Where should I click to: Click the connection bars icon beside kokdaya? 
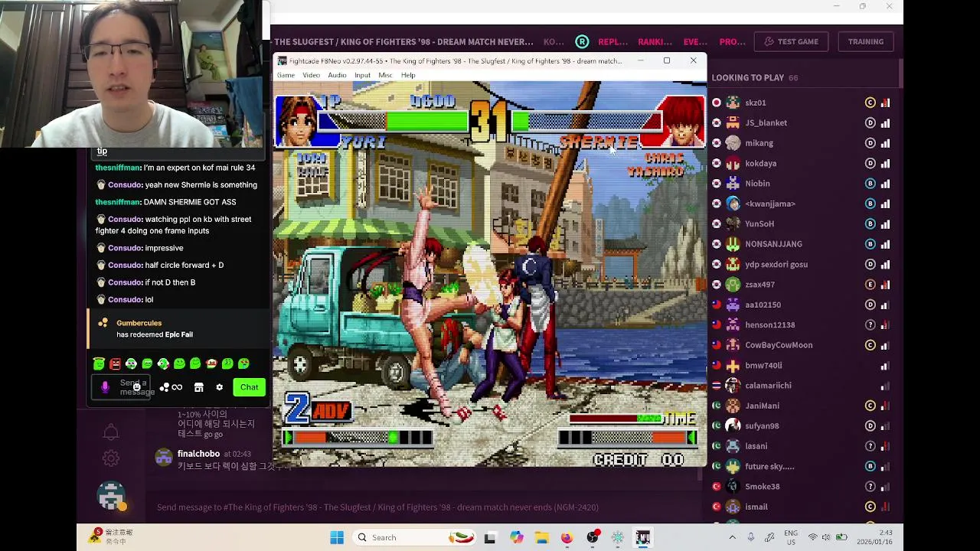coord(885,163)
